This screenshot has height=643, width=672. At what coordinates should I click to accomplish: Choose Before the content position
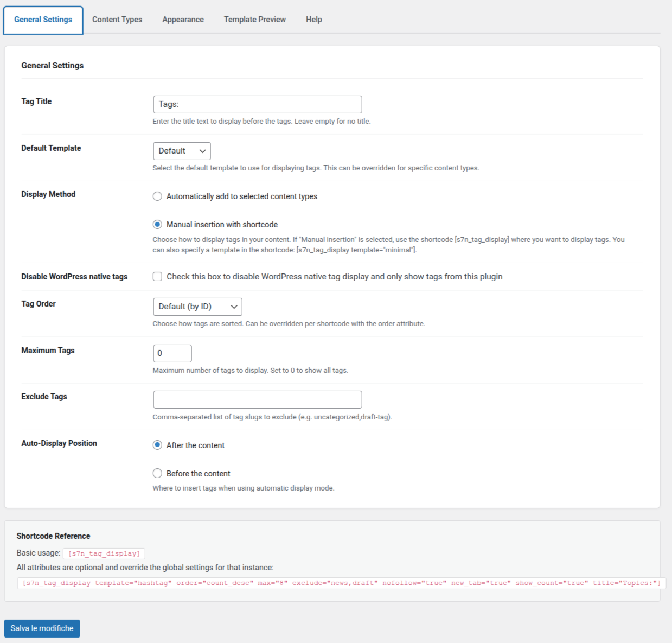[157, 474]
